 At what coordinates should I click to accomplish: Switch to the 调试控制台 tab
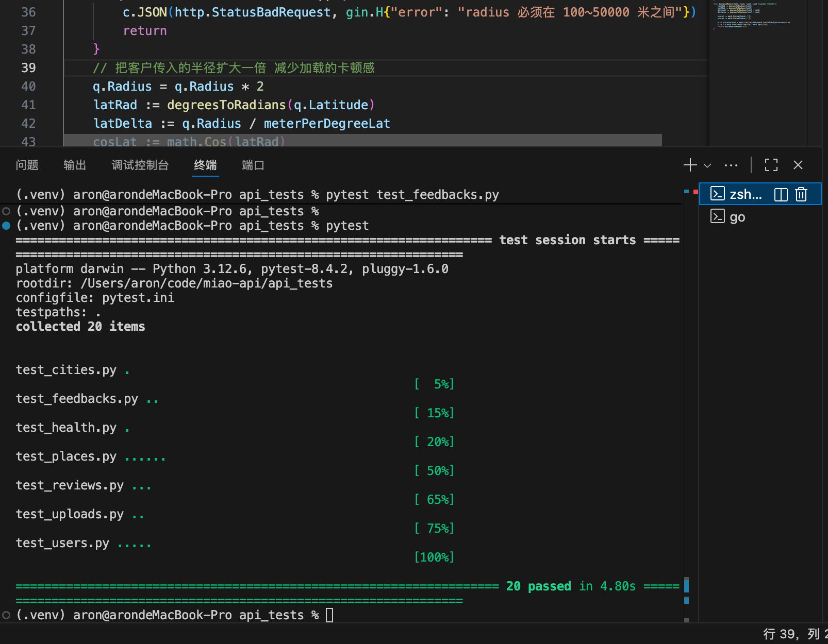[140, 165]
